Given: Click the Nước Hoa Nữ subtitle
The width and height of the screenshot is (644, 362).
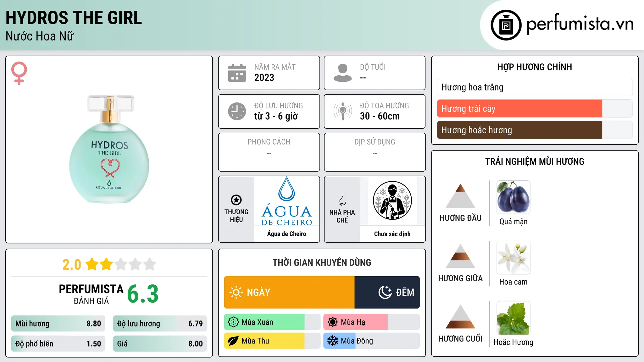Looking at the screenshot, I should tap(40, 36).
